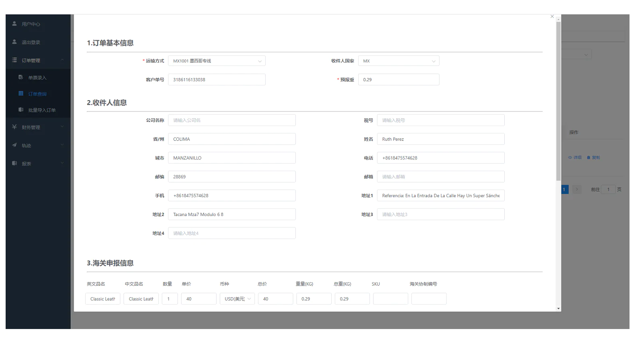Click the 姓名 Ruth Perez field
The width and height of the screenshot is (644, 362).
pyautogui.click(x=441, y=139)
